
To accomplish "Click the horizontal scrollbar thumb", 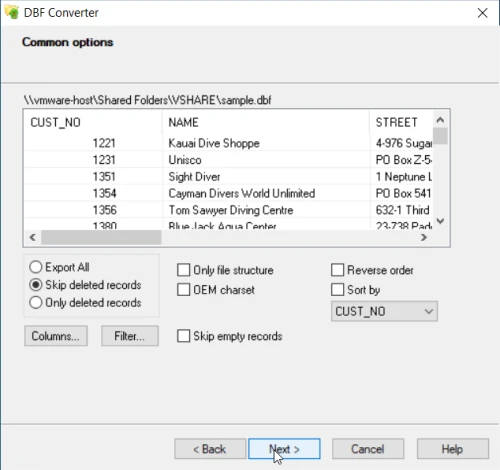I will (101, 237).
